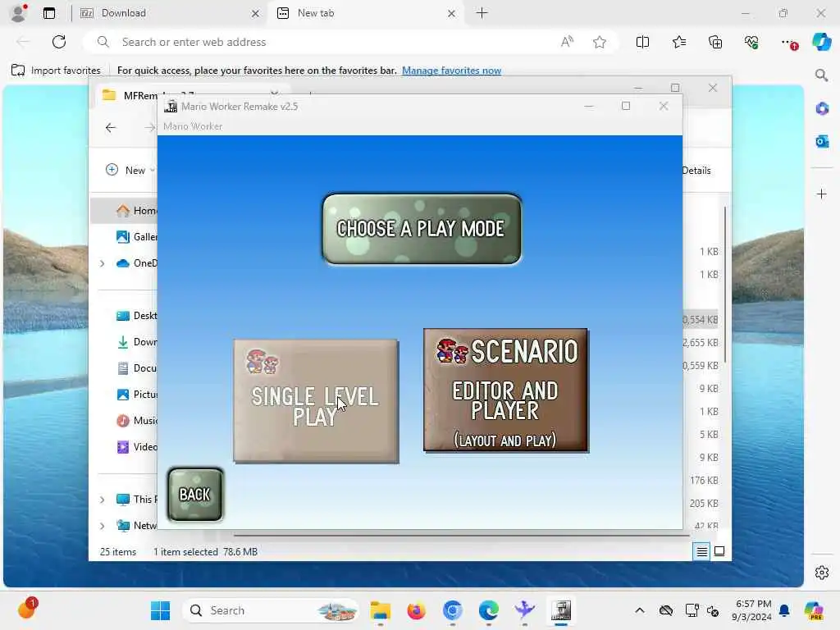
Task: Open Edge tab actions menu icon
Action: 49,13
